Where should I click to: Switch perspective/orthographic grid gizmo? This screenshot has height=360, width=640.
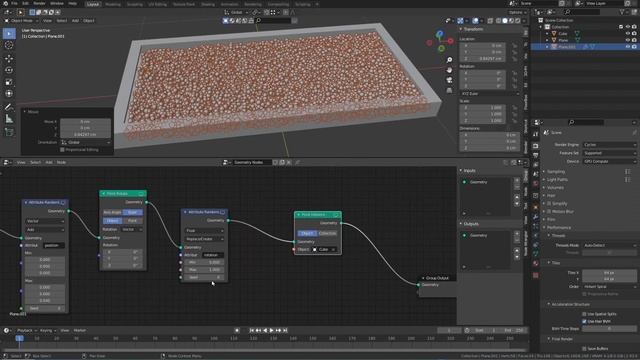pos(449,90)
